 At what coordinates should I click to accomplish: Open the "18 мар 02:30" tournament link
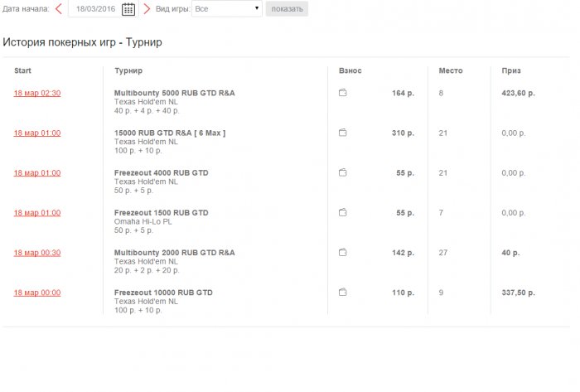[x=37, y=93]
